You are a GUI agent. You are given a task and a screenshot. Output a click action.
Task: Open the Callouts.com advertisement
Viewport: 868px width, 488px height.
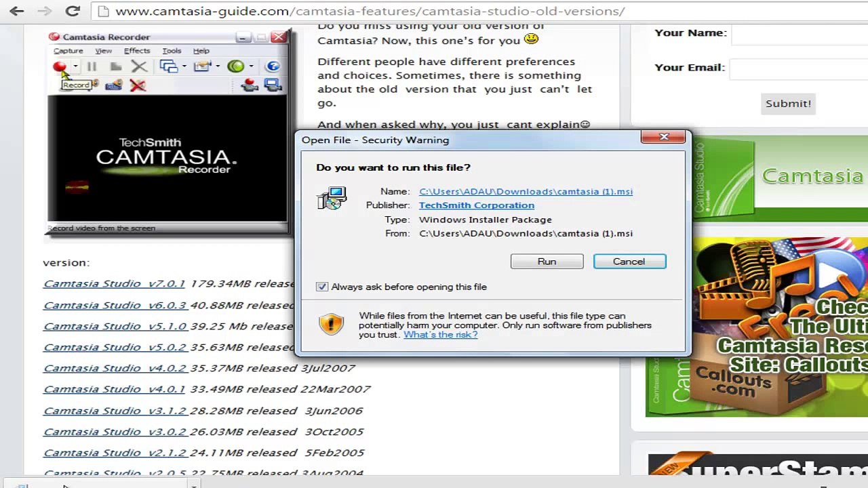[757, 327]
